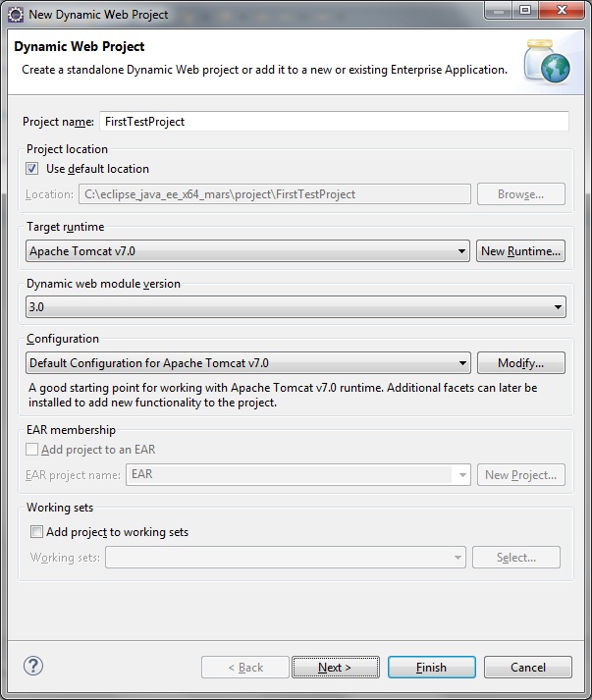Cancel the project wizard
The width and height of the screenshot is (592, 700).
(527, 668)
